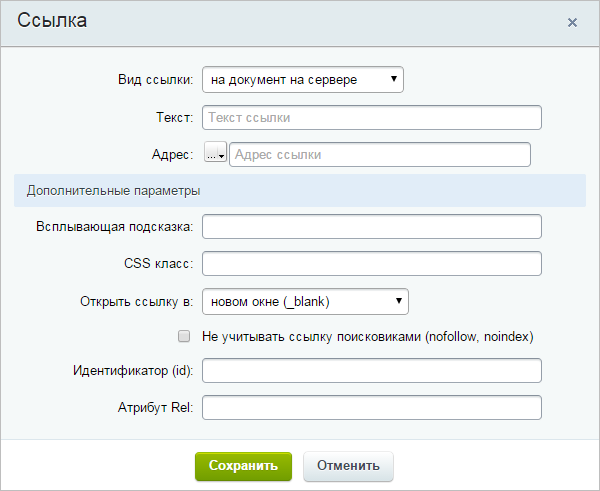The width and height of the screenshot is (600, 491).
Task: Click the Вид ссылки label
Action: 156,80
